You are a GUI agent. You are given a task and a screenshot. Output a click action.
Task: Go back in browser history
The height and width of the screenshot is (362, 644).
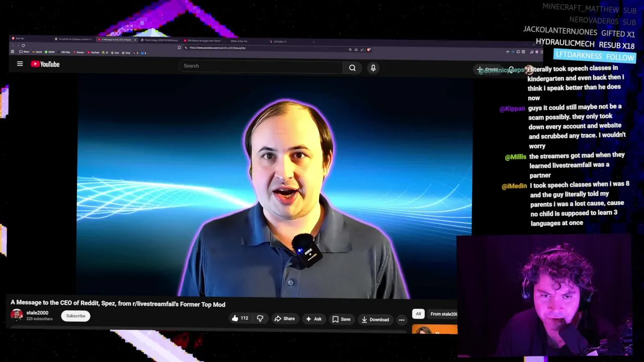[13, 45]
